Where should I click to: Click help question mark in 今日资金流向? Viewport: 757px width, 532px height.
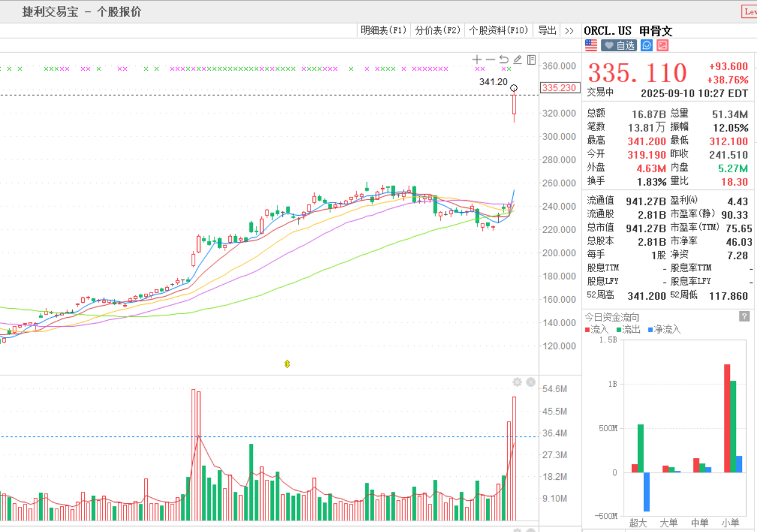pos(744,316)
